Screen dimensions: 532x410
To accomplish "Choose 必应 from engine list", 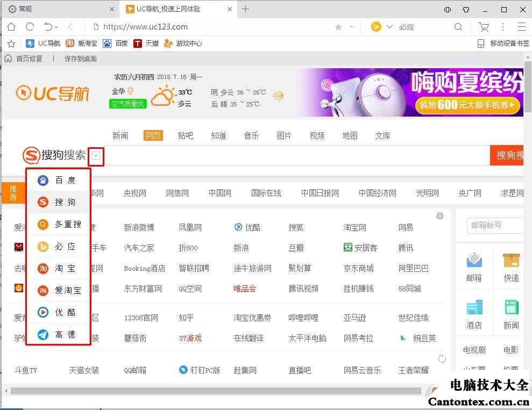I will 58,246.
